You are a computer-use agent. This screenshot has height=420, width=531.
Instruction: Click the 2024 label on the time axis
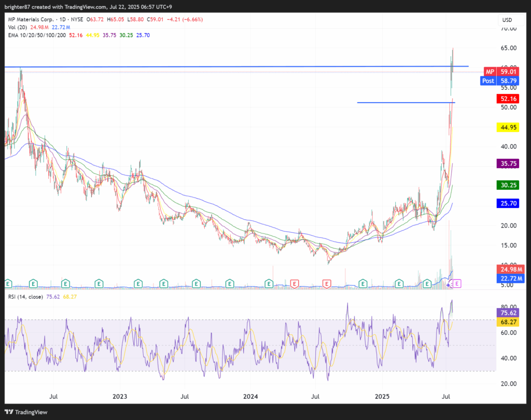click(x=250, y=396)
